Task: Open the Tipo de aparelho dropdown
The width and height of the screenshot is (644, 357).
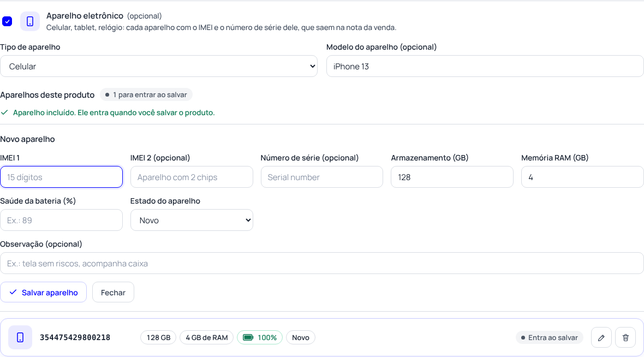Action: (158, 66)
